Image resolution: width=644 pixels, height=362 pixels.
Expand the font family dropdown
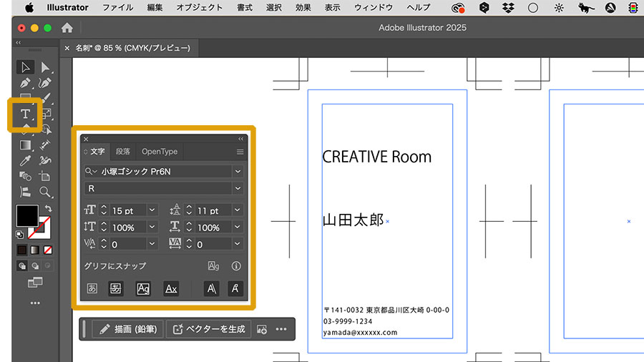pyautogui.click(x=238, y=172)
